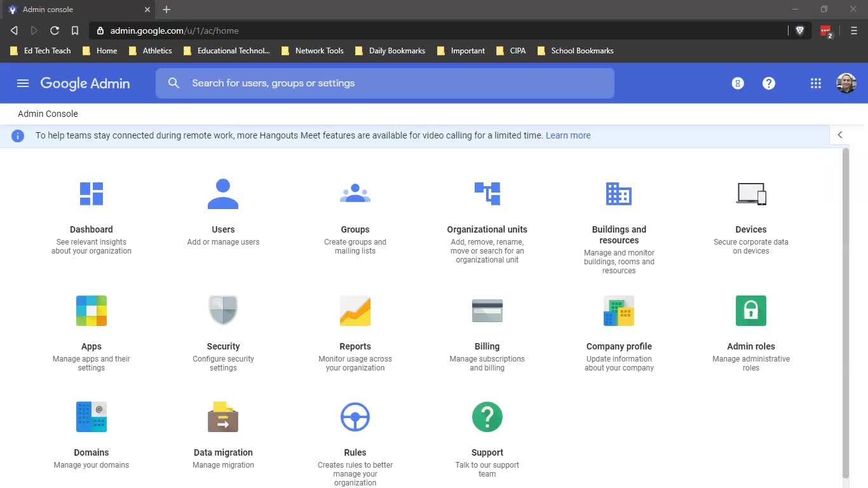Screen dimensions: 868x488
Task: Open the School Bookmarks folder
Action: tap(576, 51)
